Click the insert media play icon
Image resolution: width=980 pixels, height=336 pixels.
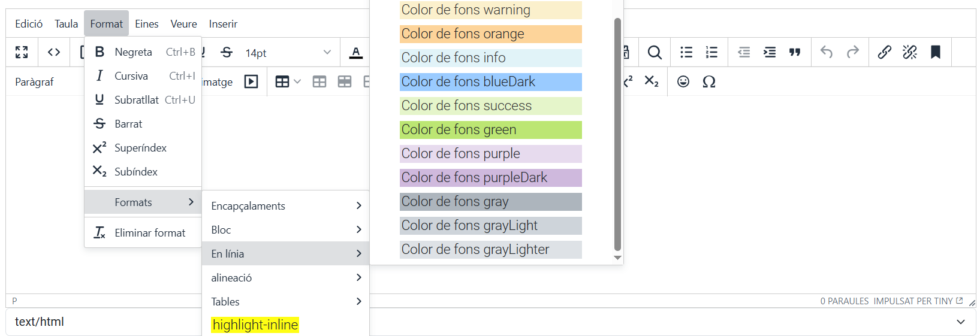click(x=251, y=82)
